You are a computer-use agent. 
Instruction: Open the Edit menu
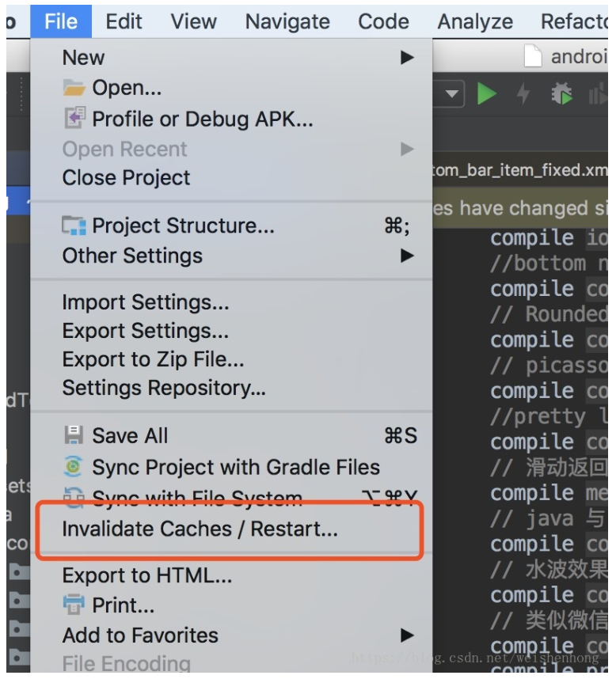point(124,21)
